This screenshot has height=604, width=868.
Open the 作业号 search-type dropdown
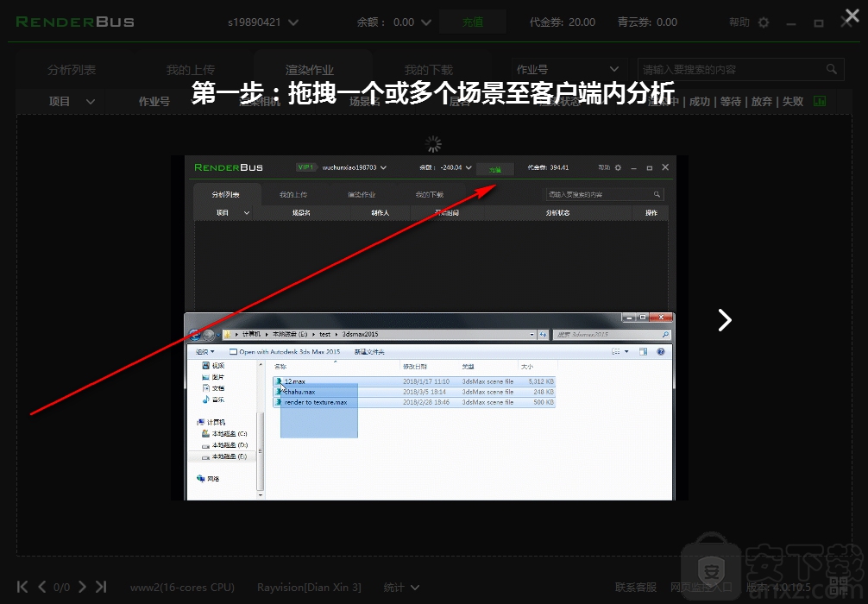click(568, 69)
